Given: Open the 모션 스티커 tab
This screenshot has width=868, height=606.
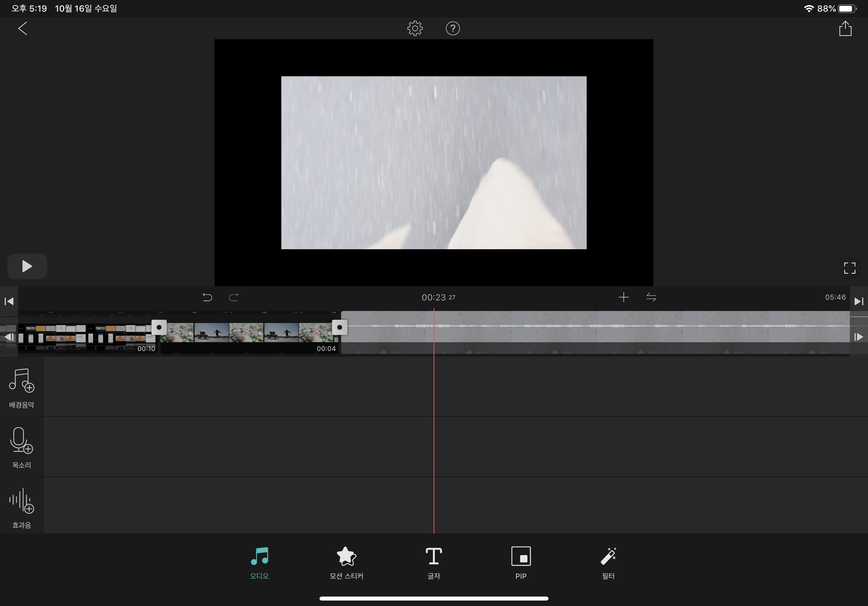Looking at the screenshot, I should tap(346, 563).
